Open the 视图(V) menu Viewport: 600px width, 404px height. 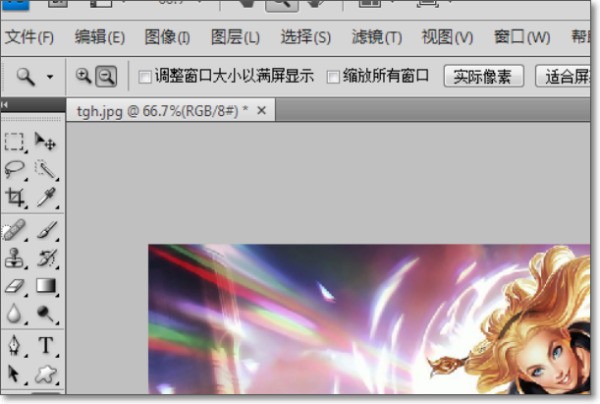[447, 37]
